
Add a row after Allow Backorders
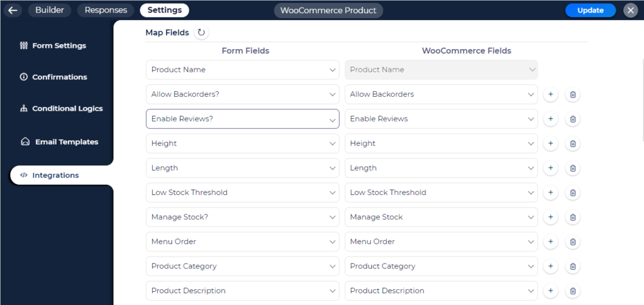pos(550,94)
